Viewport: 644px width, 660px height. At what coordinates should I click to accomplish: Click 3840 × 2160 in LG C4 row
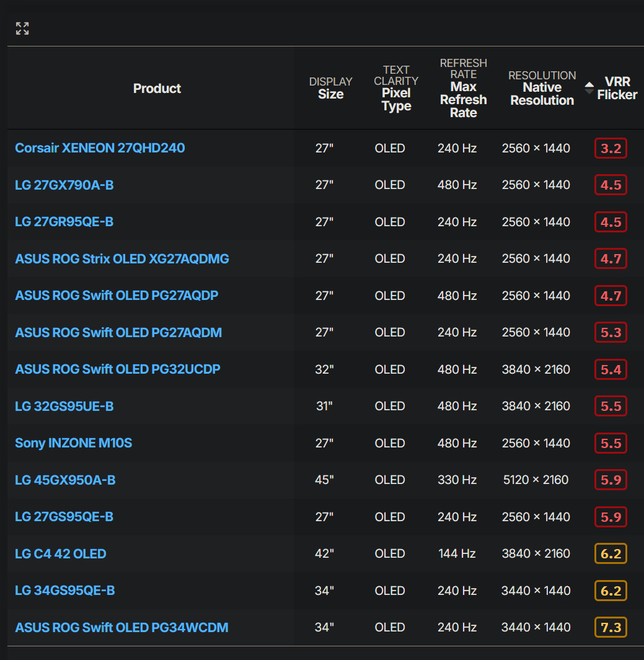tap(536, 553)
